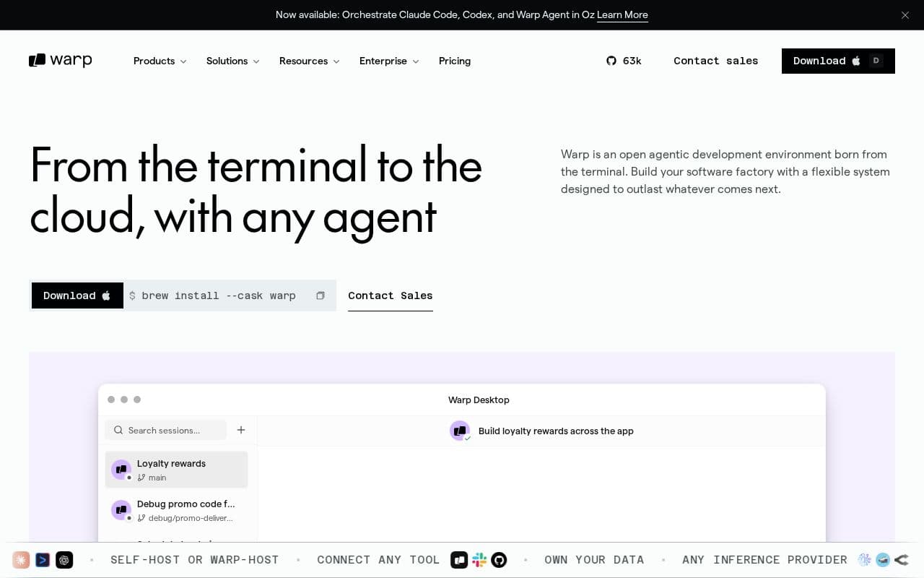Go to the Pricing page
This screenshot has height=578, width=924.
(455, 61)
